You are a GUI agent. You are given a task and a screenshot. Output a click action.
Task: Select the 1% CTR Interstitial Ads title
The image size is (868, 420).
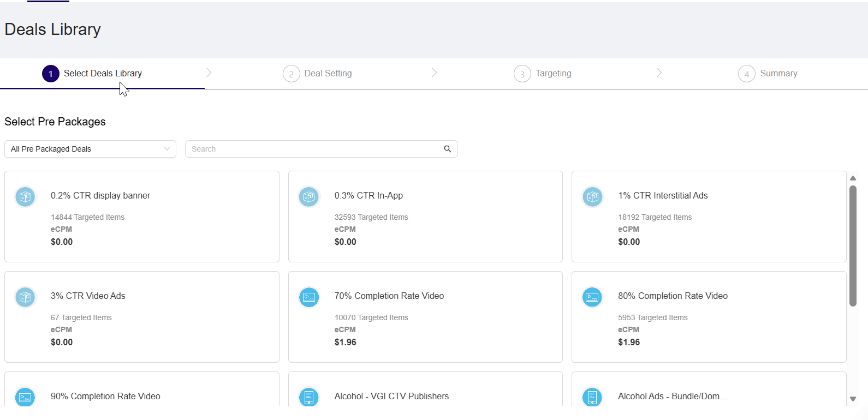(x=663, y=195)
